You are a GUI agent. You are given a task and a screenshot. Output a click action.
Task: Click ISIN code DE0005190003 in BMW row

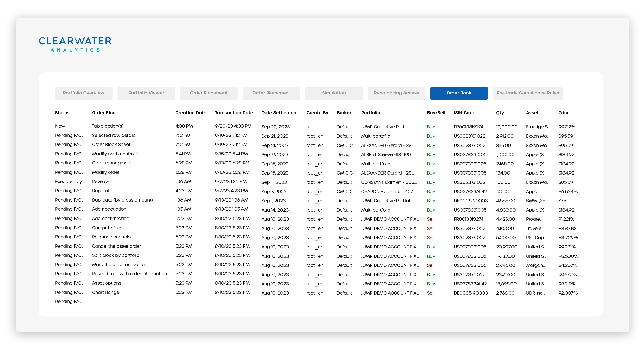470,201
